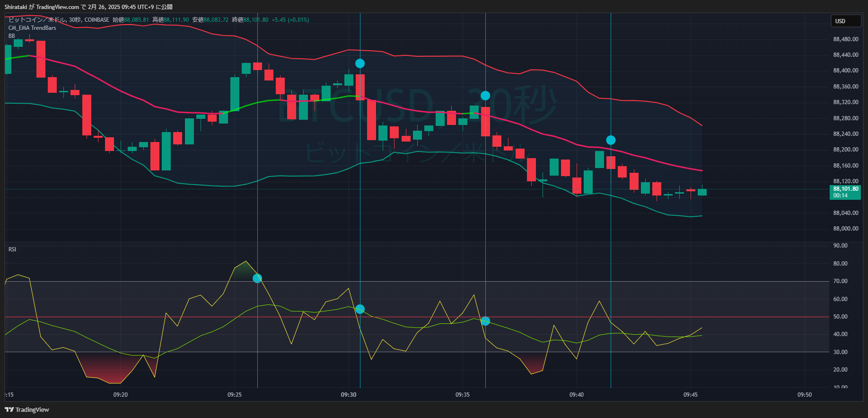Image resolution: width=868 pixels, height=418 pixels.
Task: Click the 09:30 time axis label
Action: [349, 395]
